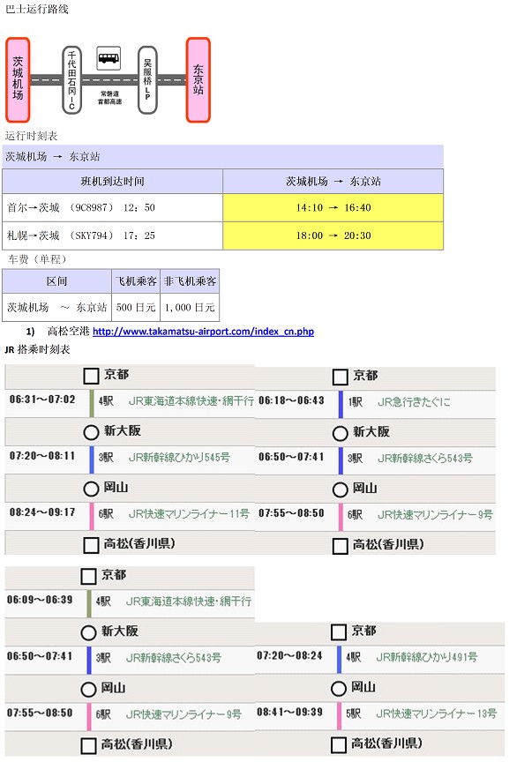Click the 运行时刻表 heading
This screenshot has width=532, height=762.
tap(31, 136)
